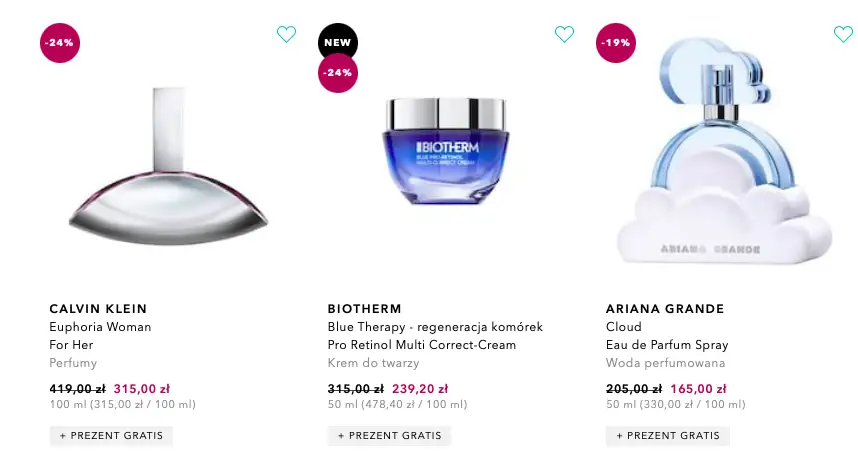858x456 pixels.
Task: Open the CALVIN KLEIN brand link
Action: tap(98, 309)
